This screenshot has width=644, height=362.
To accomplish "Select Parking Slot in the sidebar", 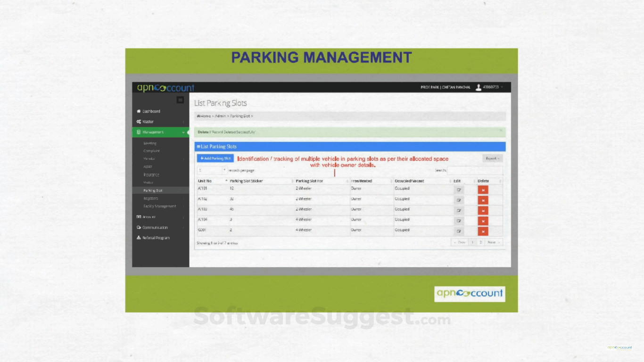I will [153, 190].
